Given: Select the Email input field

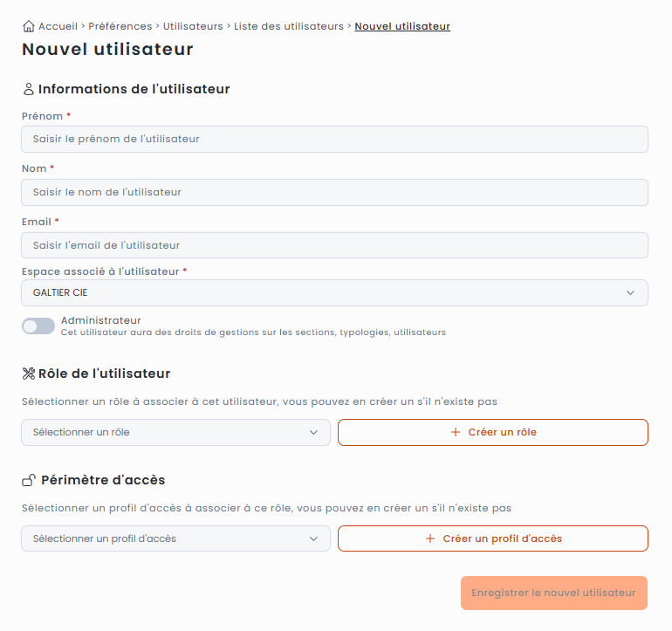Looking at the screenshot, I should pyautogui.click(x=334, y=245).
